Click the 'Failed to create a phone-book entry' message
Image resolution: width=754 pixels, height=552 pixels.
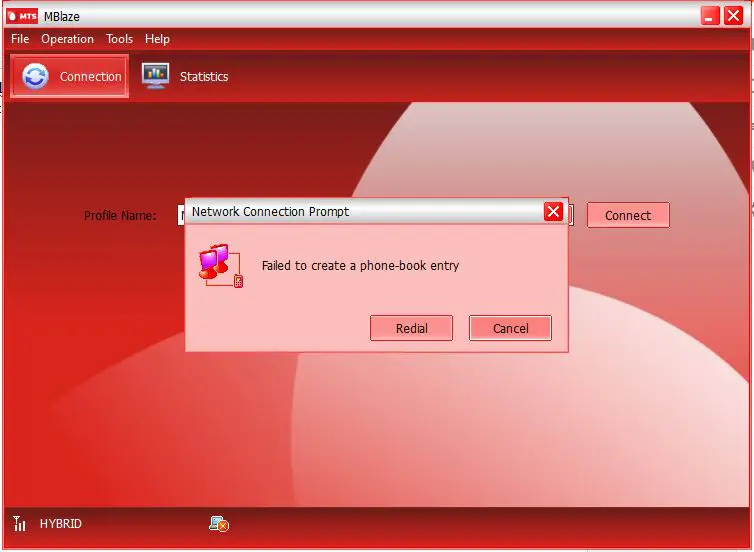coord(360,265)
